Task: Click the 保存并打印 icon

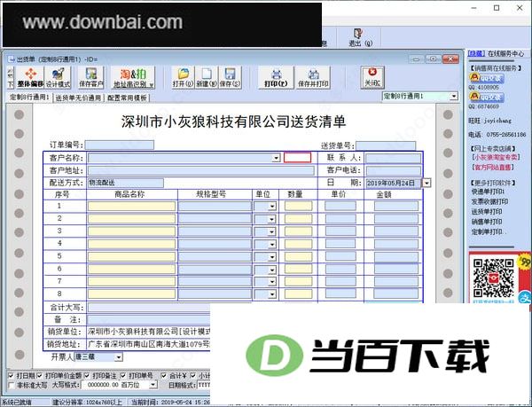Action: click(x=313, y=78)
